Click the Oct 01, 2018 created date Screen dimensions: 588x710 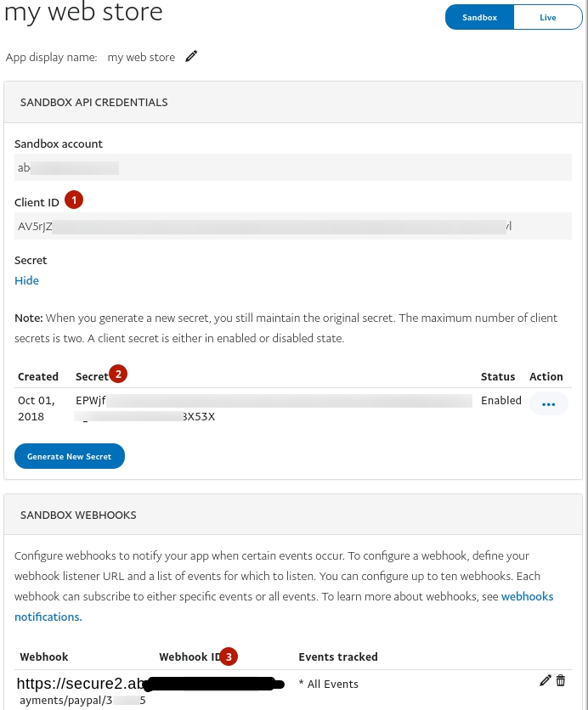coord(37,409)
